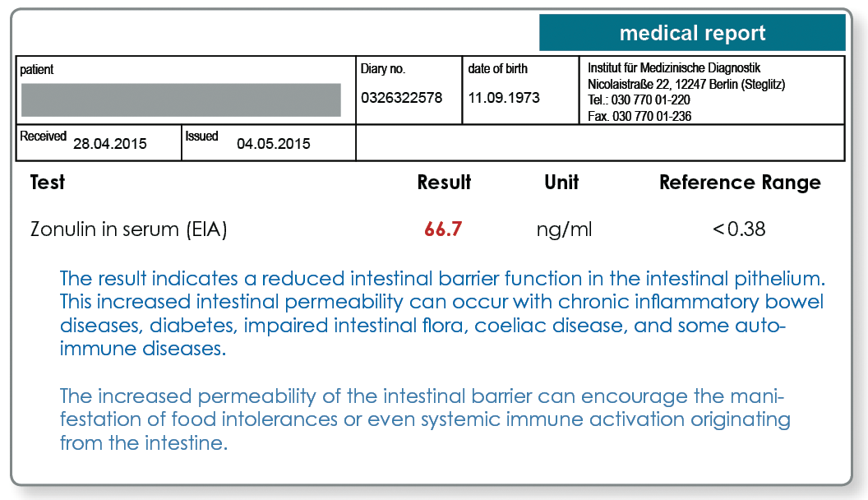
Task: Select the date of birth 11.09.1973
Action: tap(504, 98)
